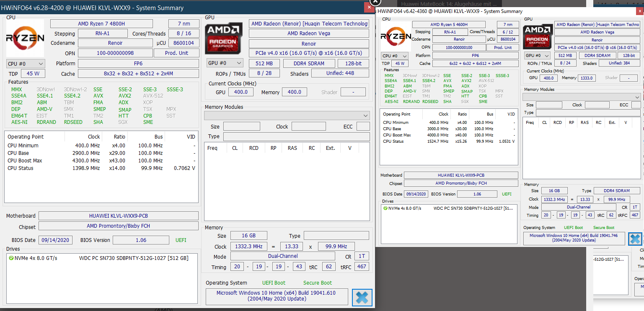
Task: Click the AMD Promontory/Bixby FCH chipset field in the v6.42 window
Action: pyautogui.click(x=461, y=183)
